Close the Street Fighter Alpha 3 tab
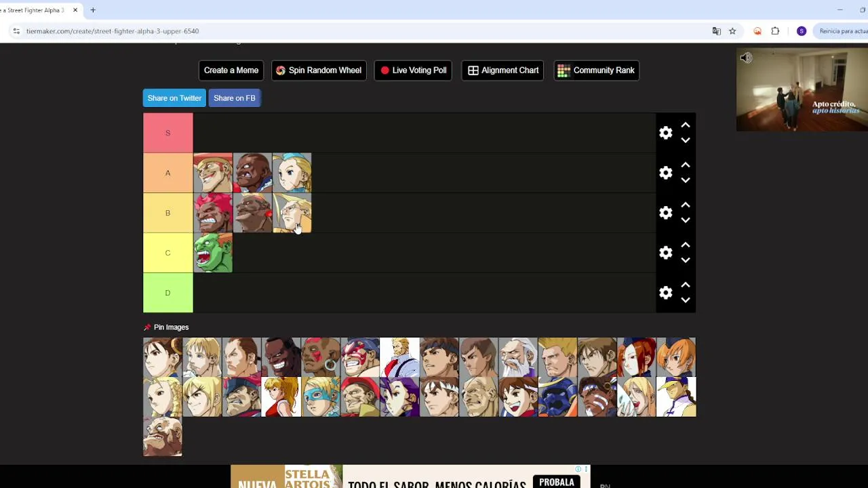Screen dimensions: 868x488 coord(75,10)
